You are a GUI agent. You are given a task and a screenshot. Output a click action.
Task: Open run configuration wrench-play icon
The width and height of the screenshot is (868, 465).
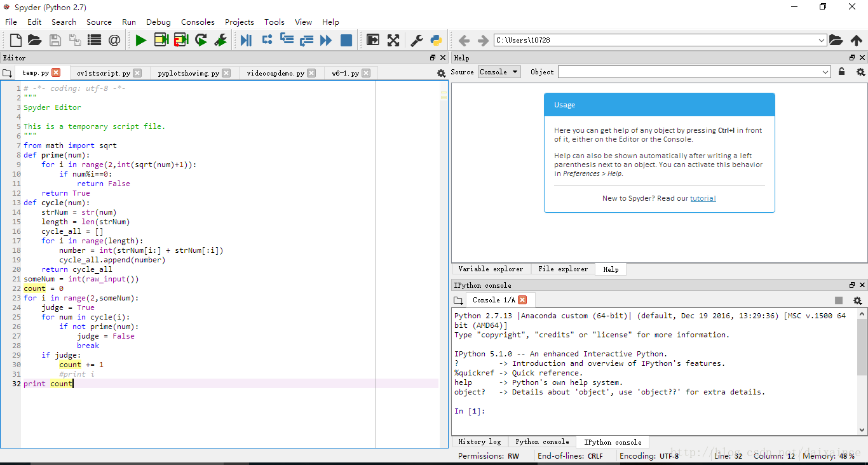[x=220, y=40]
